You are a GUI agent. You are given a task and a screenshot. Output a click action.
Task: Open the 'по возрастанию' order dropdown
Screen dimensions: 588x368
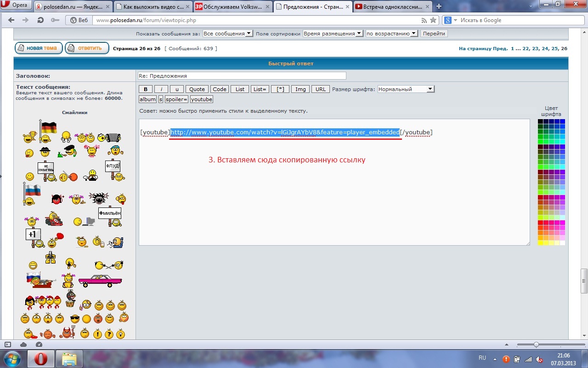tap(391, 34)
